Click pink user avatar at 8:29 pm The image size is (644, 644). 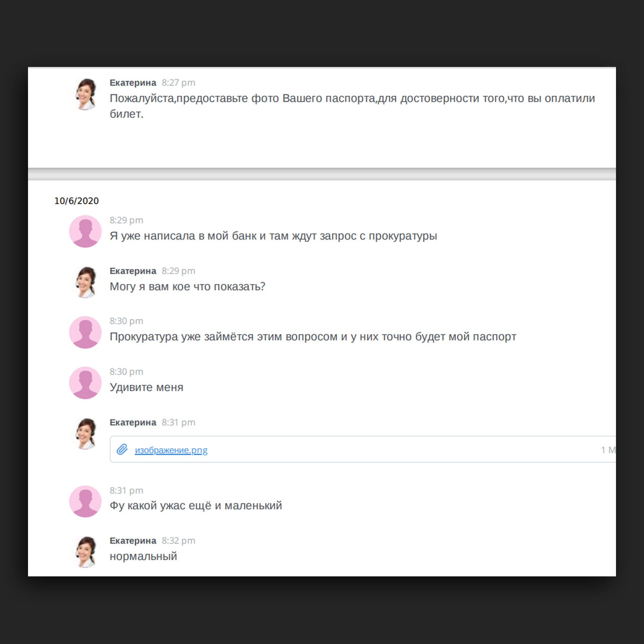(85, 231)
